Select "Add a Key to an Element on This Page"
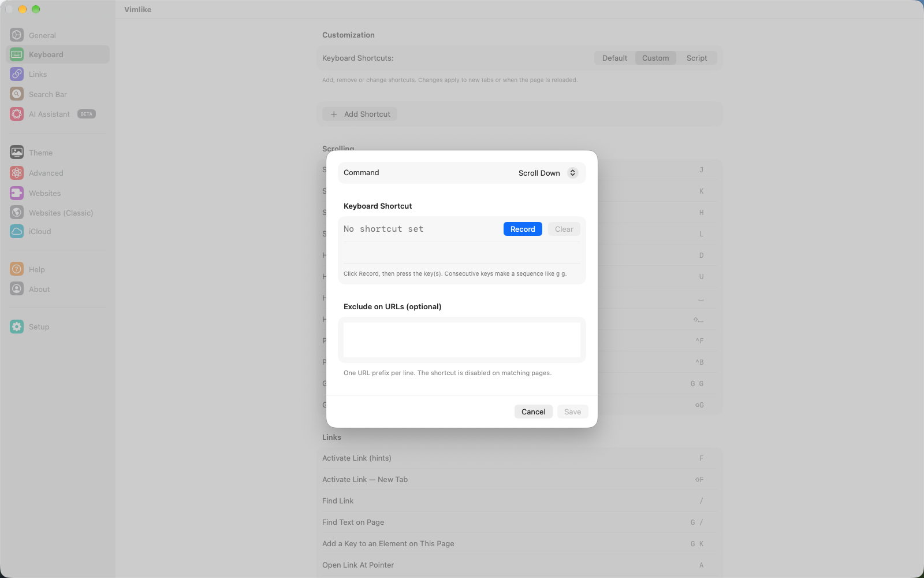The width and height of the screenshot is (924, 578). point(520,544)
